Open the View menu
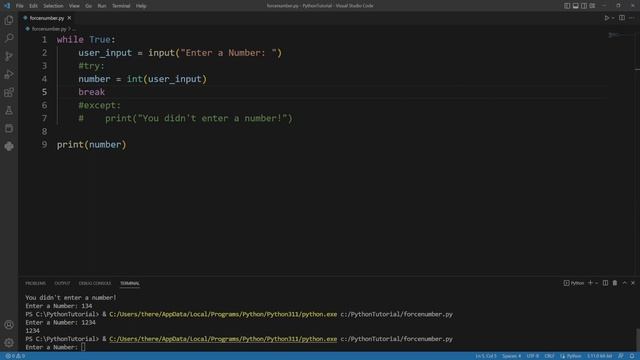This screenshot has height=360, width=640. (x=74, y=6)
